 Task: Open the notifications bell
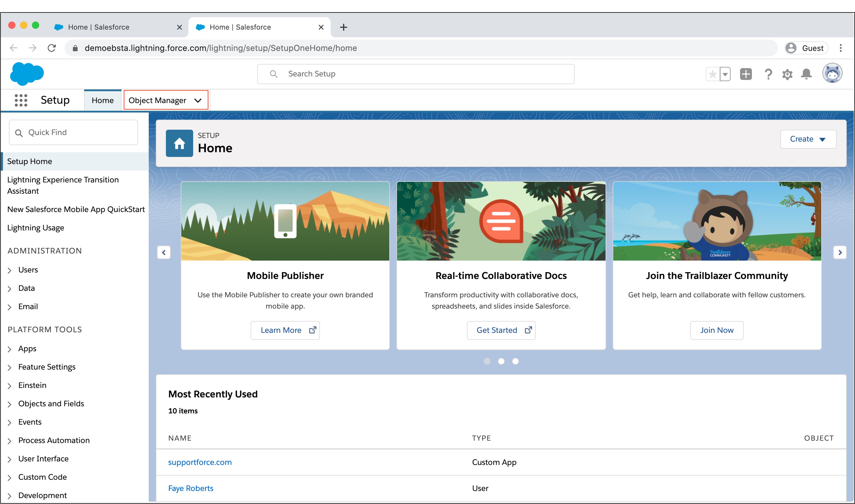[806, 74]
